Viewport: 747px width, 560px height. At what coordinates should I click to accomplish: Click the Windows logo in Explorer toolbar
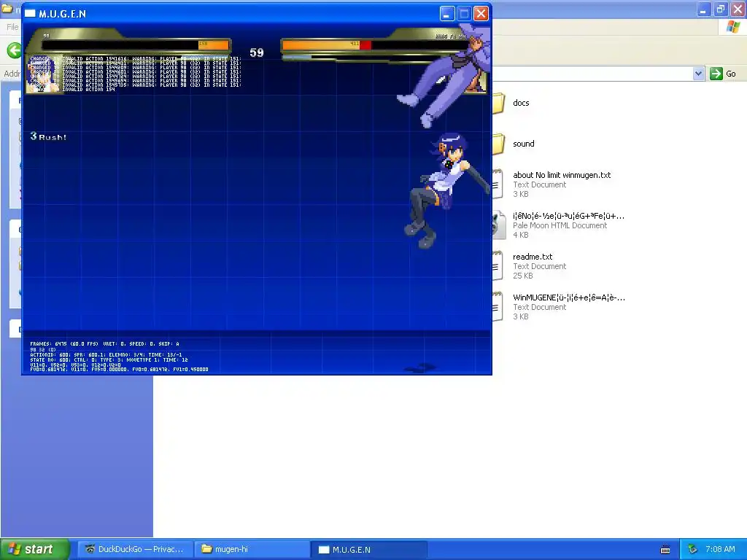tap(732, 27)
